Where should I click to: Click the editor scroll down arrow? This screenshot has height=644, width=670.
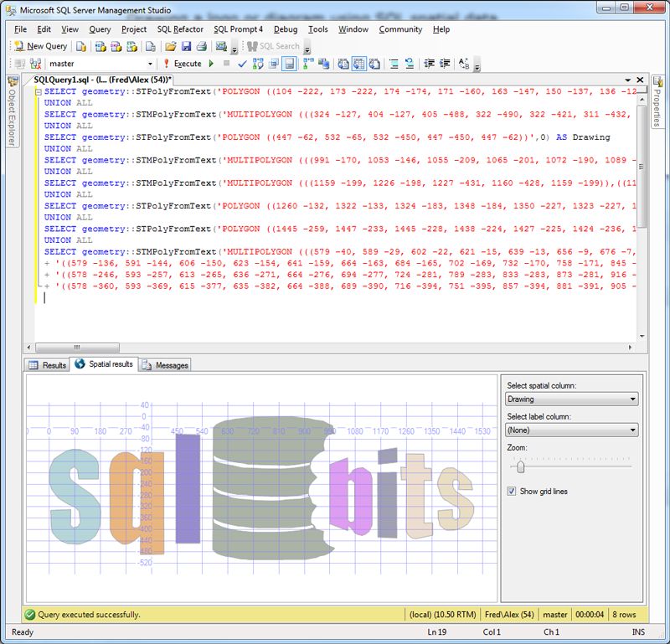click(642, 337)
